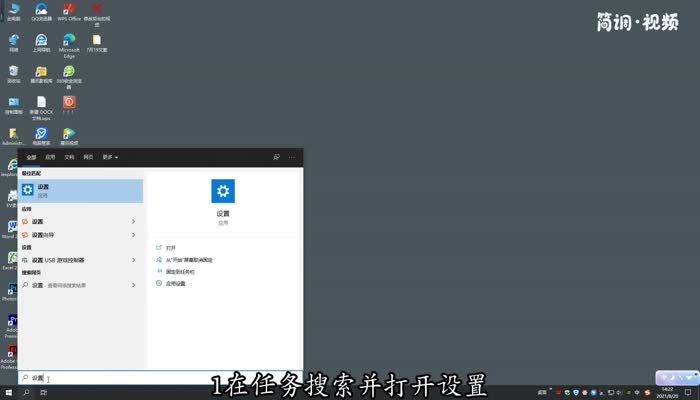This screenshot has width=700, height=400.
Task: Switch to the 应用 search tab
Action: [x=50, y=157]
